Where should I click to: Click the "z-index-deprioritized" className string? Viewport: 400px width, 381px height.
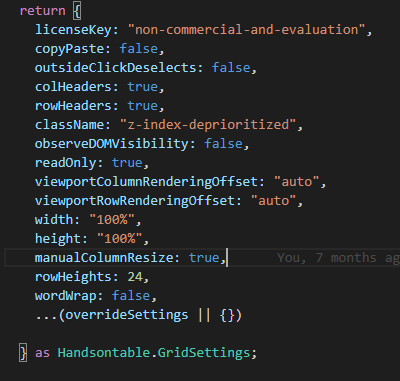pos(208,125)
